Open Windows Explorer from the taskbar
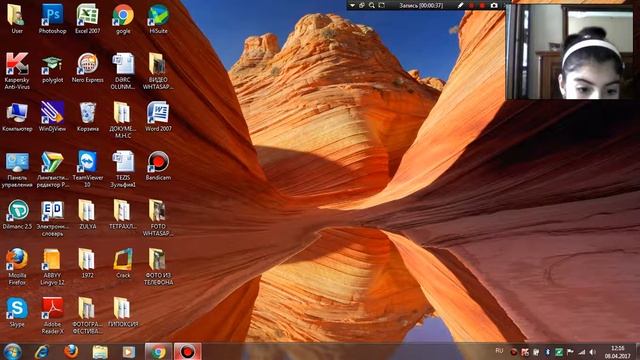The image size is (640, 360). (100, 351)
